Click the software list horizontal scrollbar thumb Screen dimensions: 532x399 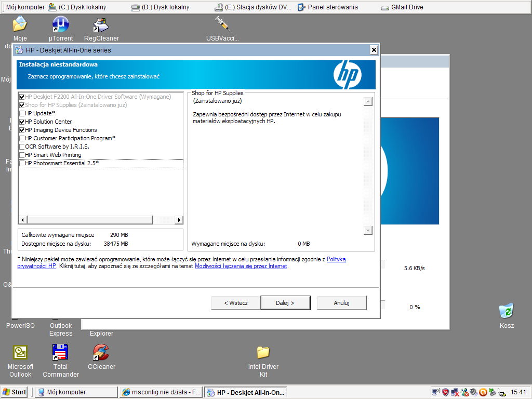[x=90, y=220]
